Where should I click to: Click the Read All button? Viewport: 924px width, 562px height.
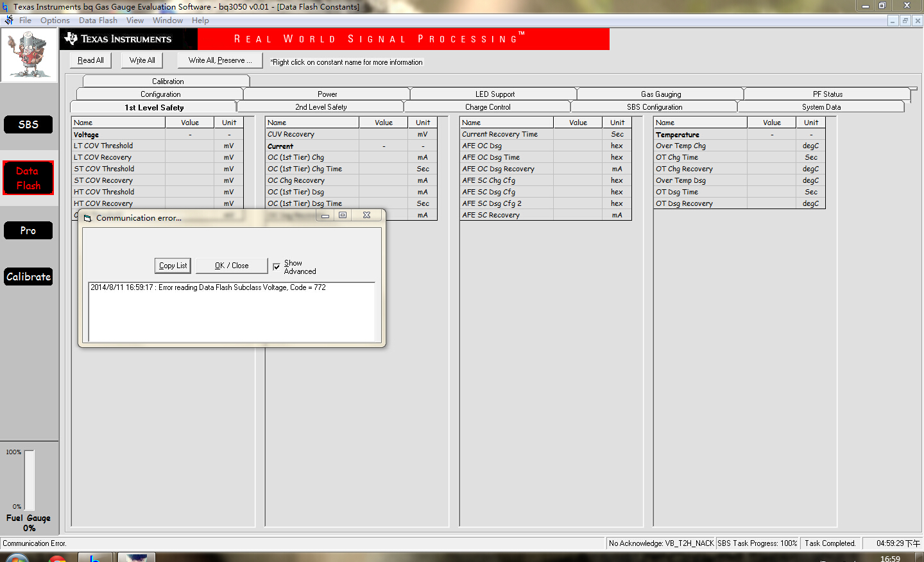[90, 60]
